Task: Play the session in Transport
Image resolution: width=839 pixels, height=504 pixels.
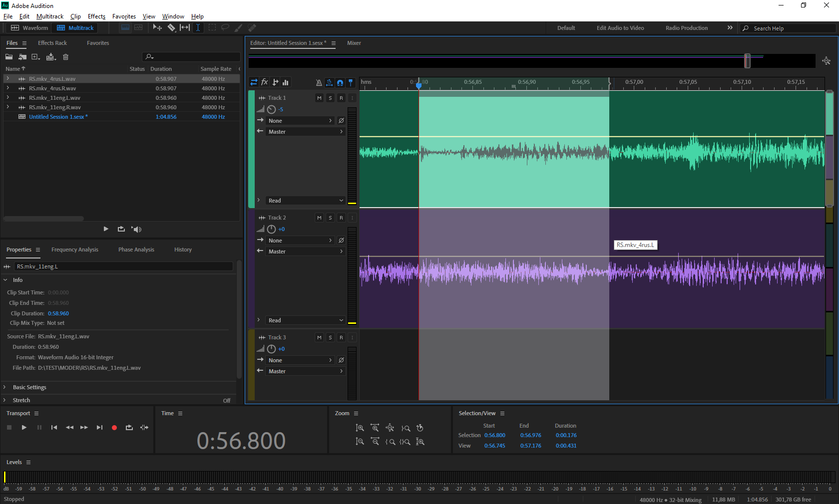Action: click(24, 428)
